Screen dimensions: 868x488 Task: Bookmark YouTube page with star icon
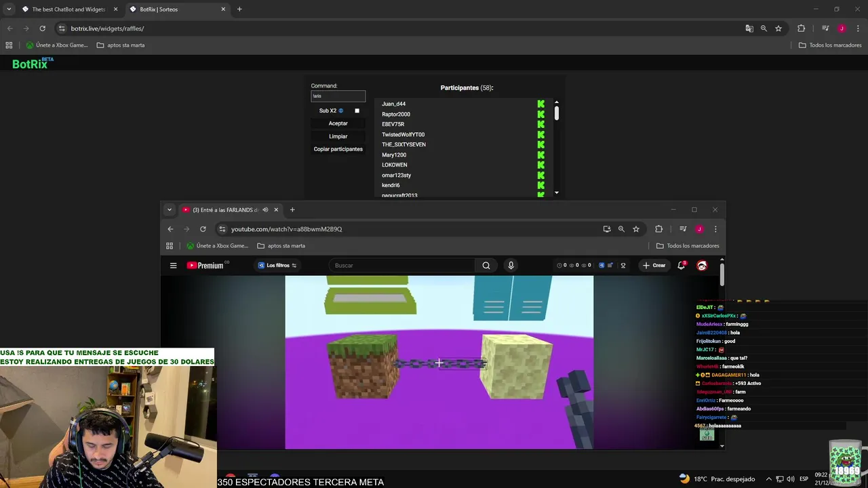(636, 229)
